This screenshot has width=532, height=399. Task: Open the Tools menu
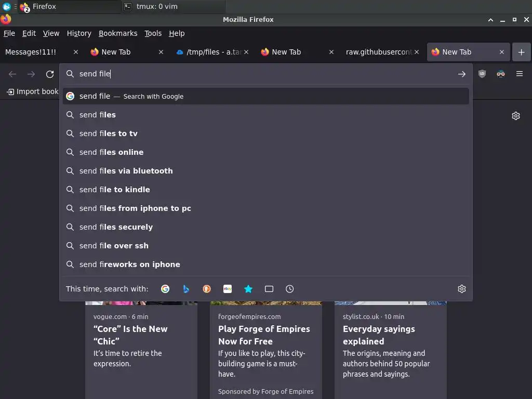click(153, 33)
